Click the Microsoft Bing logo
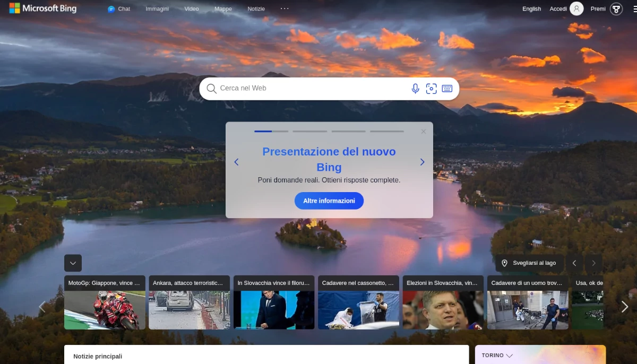This screenshot has width=637, height=364. click(x=43, y=8)
